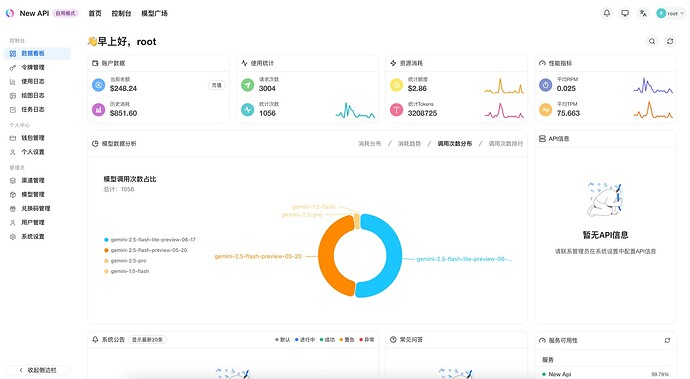
Task: Click the 资源消耗 lightning header icon
Action: click(393, 63)
